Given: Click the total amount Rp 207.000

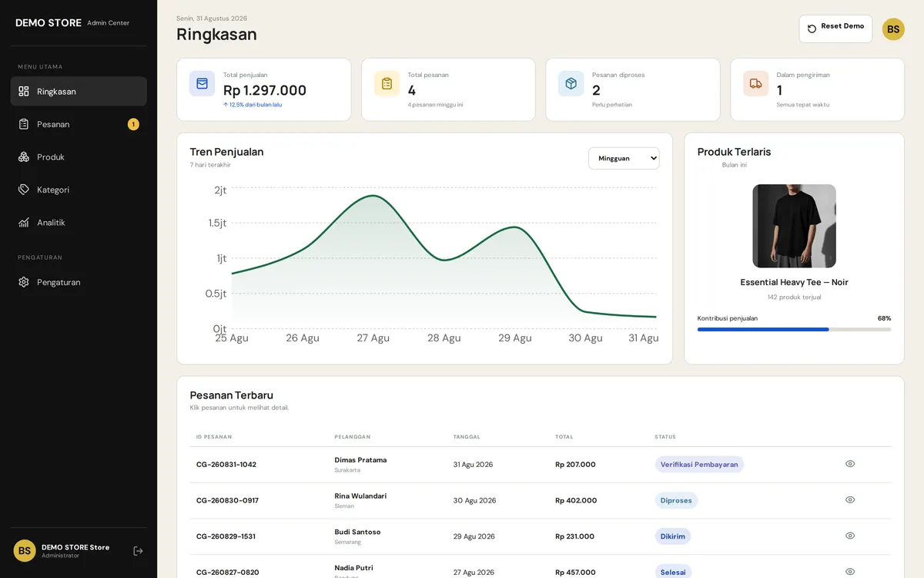Looking at the screenshot, I should 575,465.
